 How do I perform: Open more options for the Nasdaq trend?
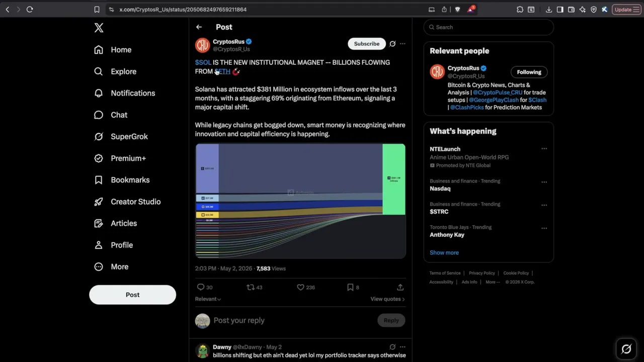click(544, 182)
